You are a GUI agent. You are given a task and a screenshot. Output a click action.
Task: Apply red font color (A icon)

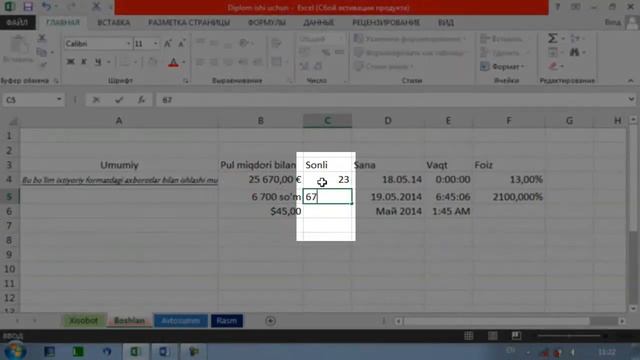click(x=173, y=62)
